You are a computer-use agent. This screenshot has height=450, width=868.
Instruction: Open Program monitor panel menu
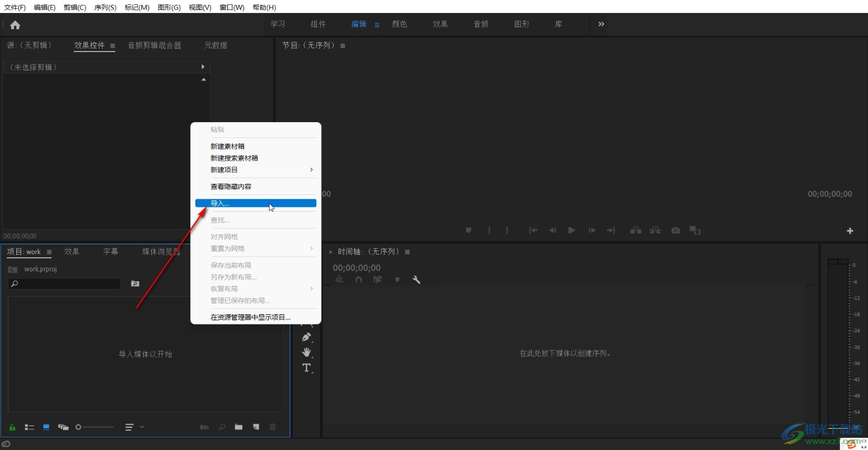[x=342, y=46]
